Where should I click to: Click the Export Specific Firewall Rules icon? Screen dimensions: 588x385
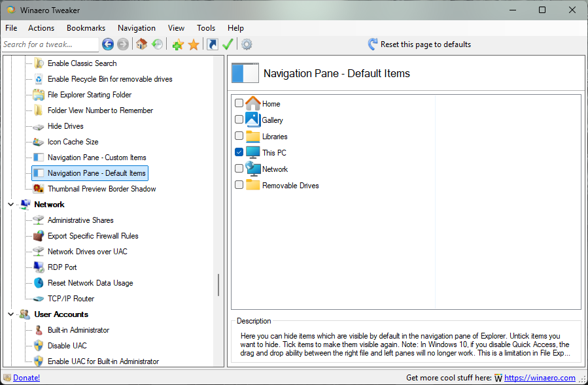(39, 236)
